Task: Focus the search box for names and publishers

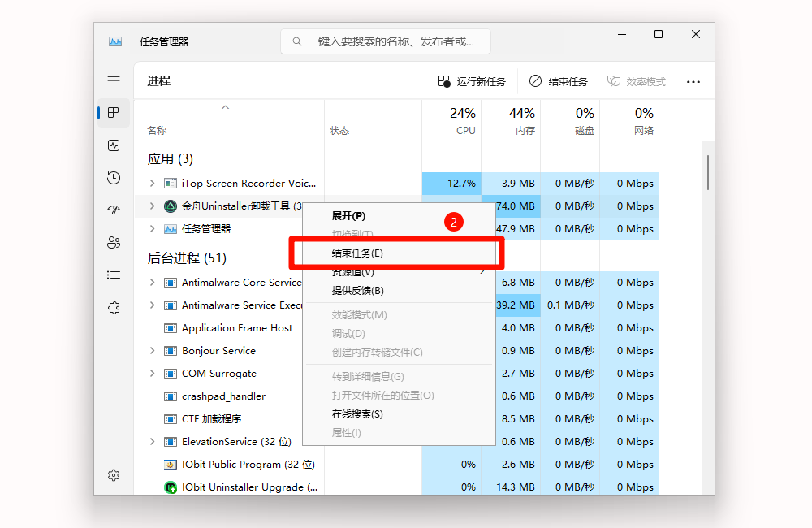Action: (385, 41)
